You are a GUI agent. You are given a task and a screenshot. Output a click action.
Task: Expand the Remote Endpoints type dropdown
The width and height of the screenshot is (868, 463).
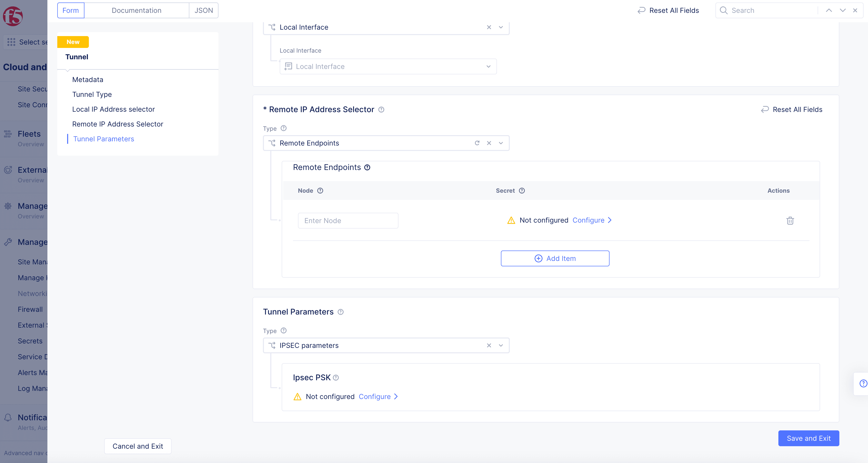pos(501,143)
